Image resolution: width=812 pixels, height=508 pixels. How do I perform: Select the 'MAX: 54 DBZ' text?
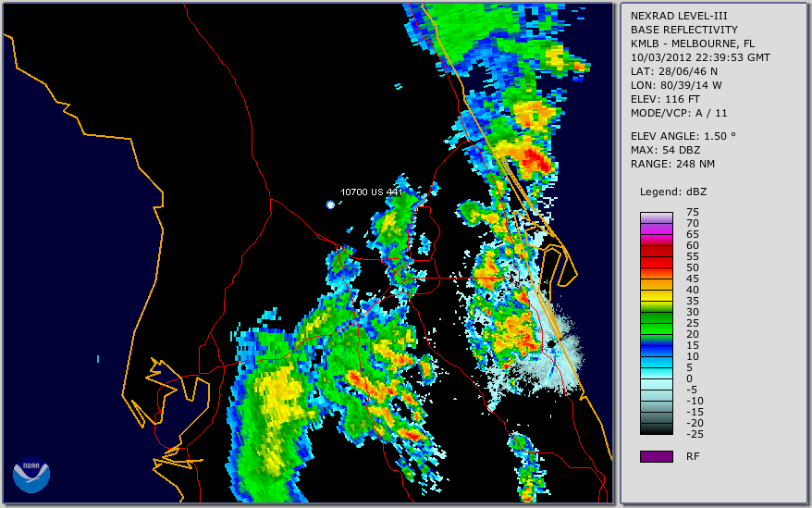pos(666,150)
